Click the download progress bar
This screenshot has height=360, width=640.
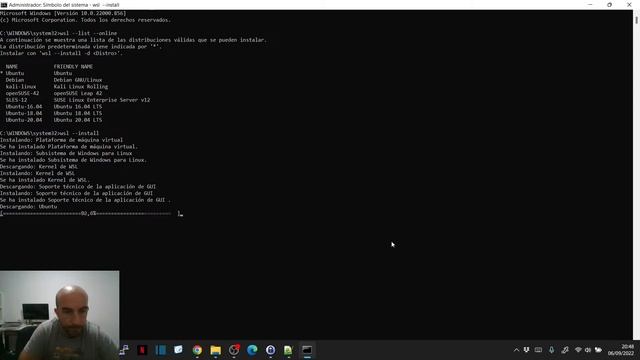(x=91, y=213)
